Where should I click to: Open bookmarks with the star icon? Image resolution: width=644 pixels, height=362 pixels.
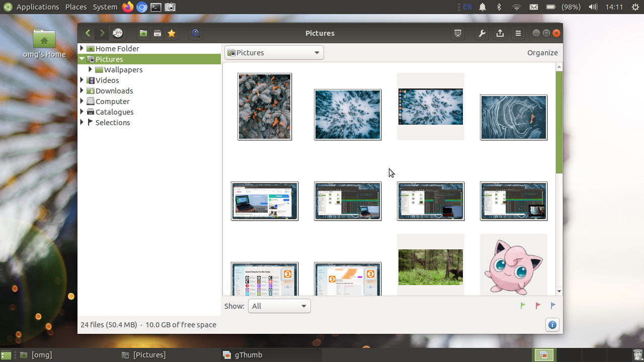[172, 33]
